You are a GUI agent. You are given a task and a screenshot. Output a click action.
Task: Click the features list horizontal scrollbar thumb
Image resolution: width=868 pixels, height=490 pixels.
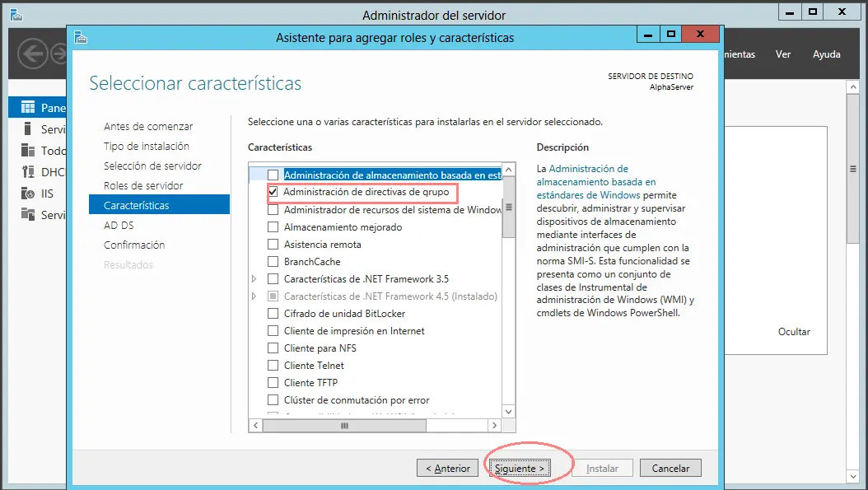344,425
